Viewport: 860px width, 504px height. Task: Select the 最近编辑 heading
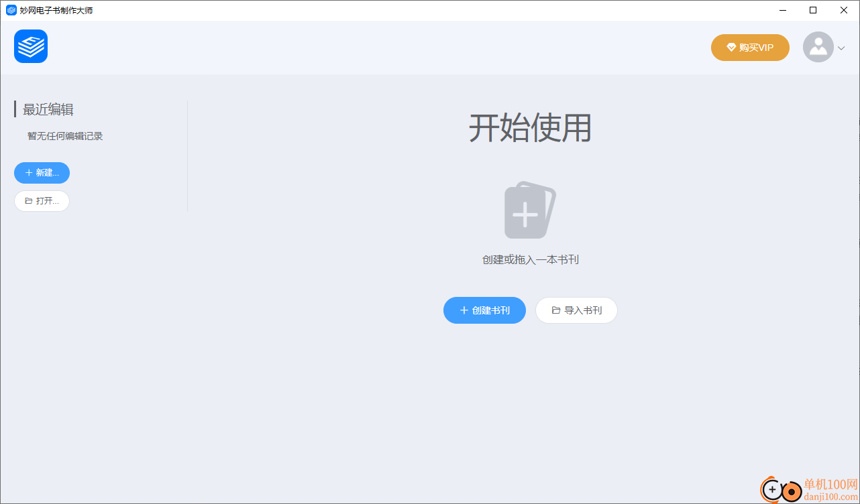48,109
